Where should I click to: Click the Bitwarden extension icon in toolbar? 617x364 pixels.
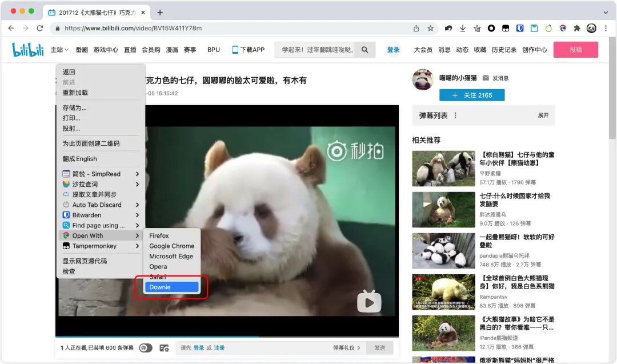click(520, 29)
